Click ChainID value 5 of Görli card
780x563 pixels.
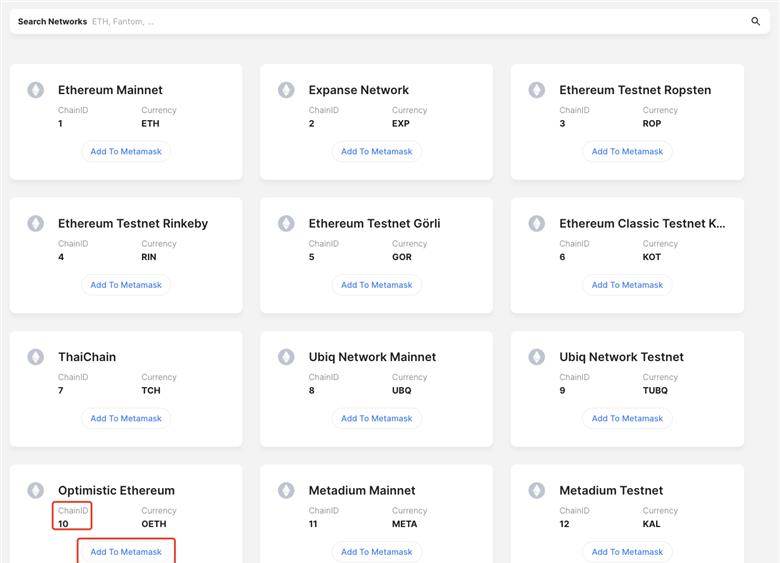coord(311,257)
